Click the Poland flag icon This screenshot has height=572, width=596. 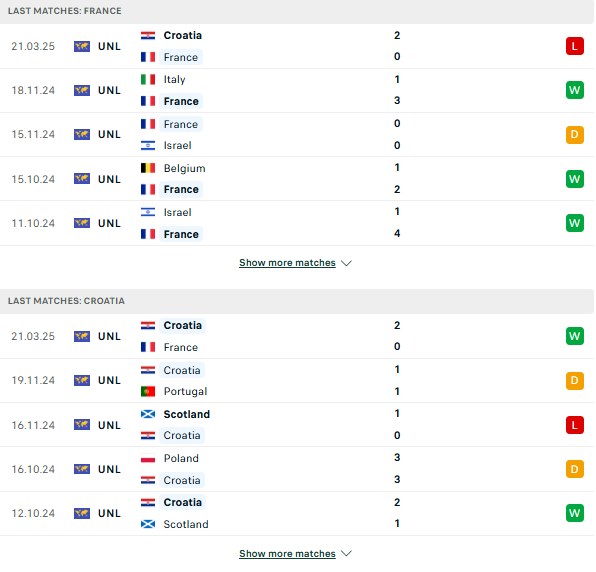(x=148, y=458)
